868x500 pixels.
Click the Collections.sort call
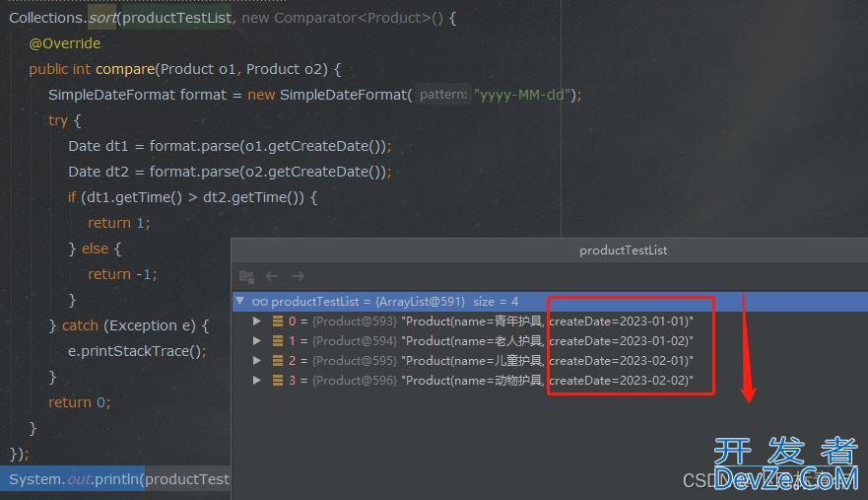click(62, 18)
